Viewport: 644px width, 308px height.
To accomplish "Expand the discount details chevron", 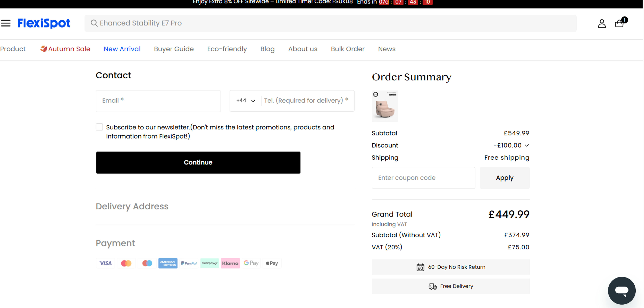I will tap(527, 145).
